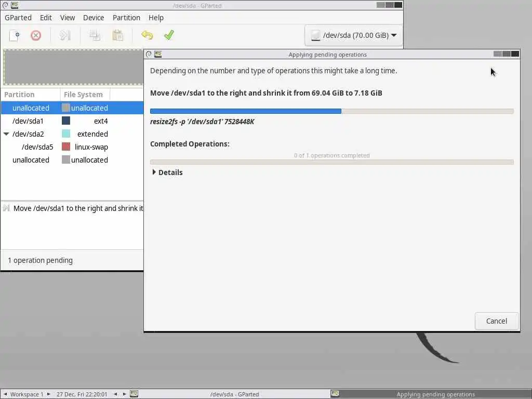Open the /dev/sda (70.00 GiB) device dropdown
Image resolution: width=532 pixels, height=399 pixels.
(x=353, y=35)
